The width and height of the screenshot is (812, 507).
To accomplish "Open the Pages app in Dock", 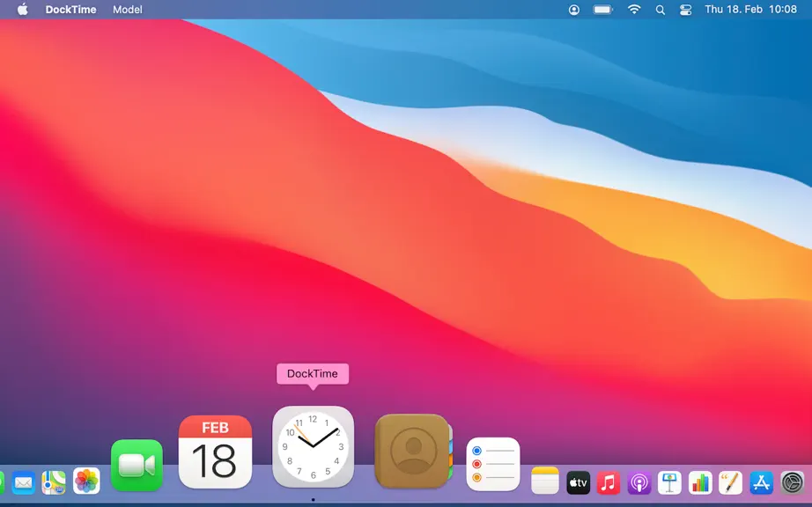I will [731, 482].
